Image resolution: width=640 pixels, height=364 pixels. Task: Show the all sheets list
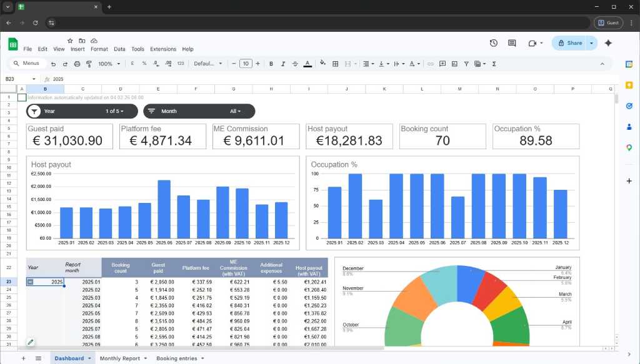click(x=38, y=358)
